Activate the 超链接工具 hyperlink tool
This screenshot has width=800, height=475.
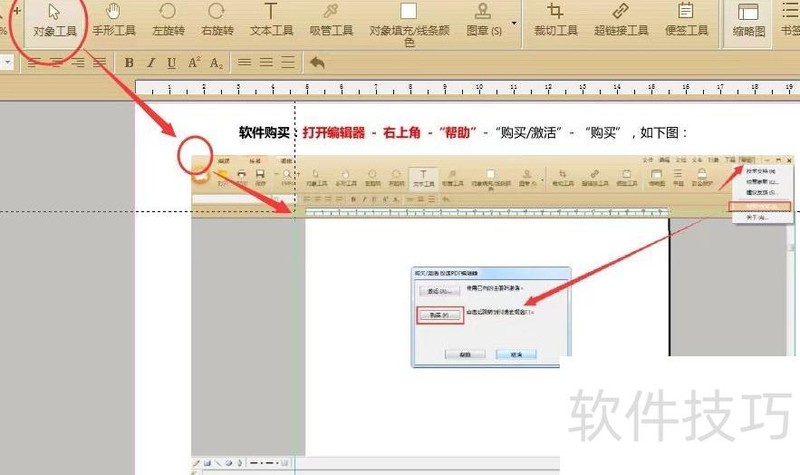621,21
